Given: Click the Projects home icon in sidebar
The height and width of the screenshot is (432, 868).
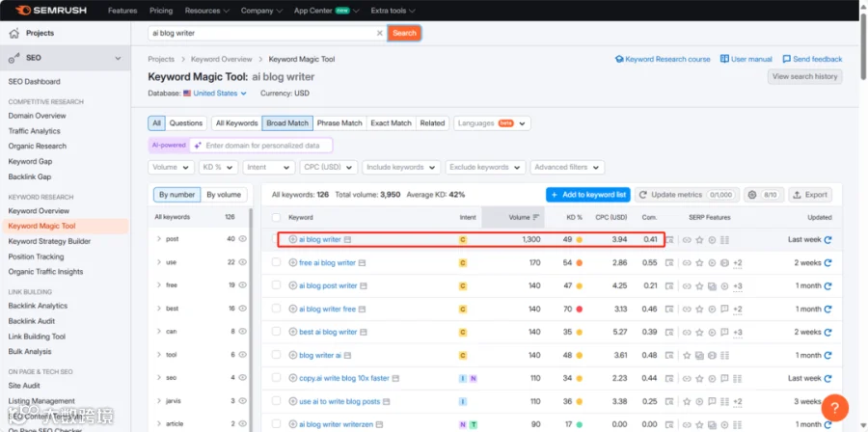Looking at the screenshot, I should point(14,33).
